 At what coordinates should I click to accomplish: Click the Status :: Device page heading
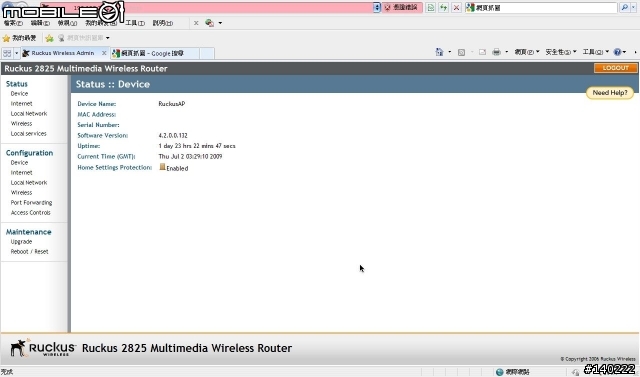coord(113,84)
